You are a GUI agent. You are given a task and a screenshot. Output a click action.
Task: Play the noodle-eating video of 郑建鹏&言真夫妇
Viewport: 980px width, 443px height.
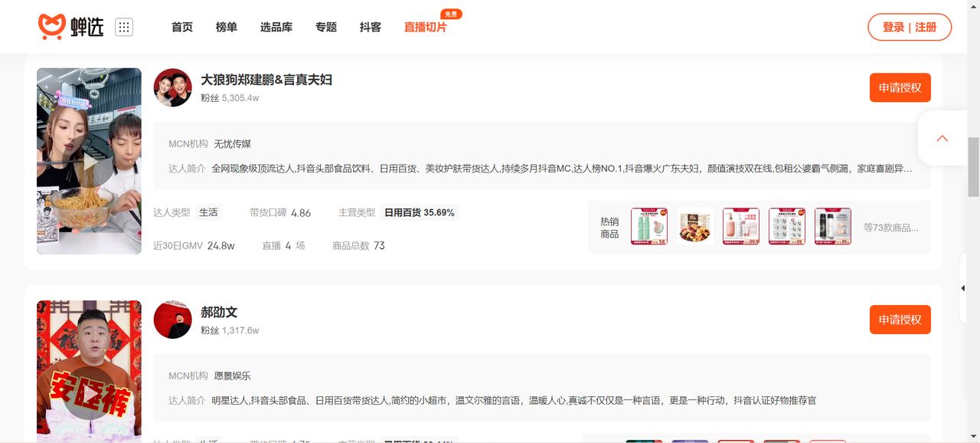(x=89, y=161)
